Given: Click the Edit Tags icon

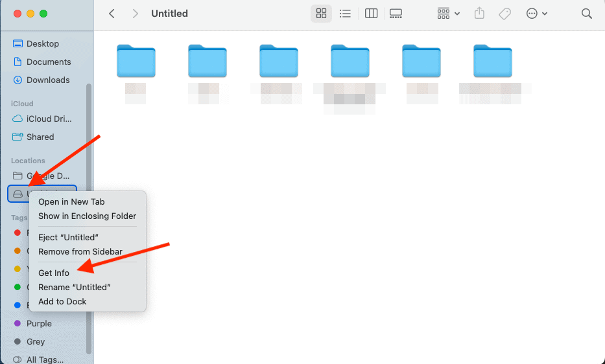Looking at the screenshot, I should click(504, 14).
